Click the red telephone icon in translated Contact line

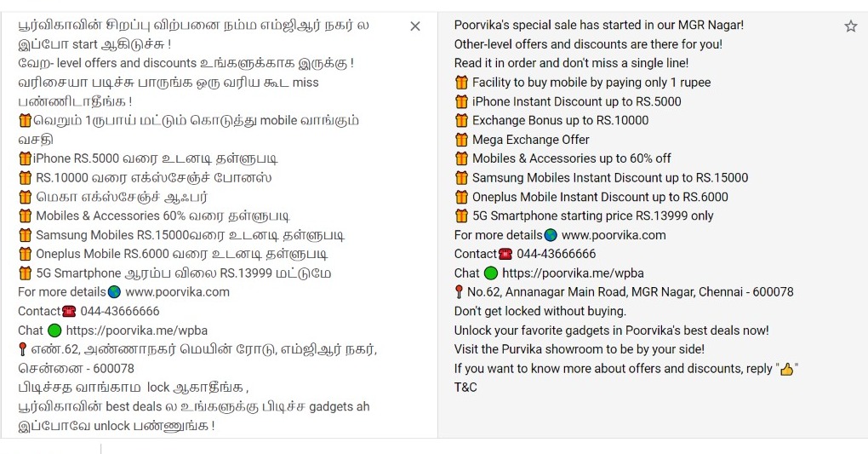coord(505,254)
